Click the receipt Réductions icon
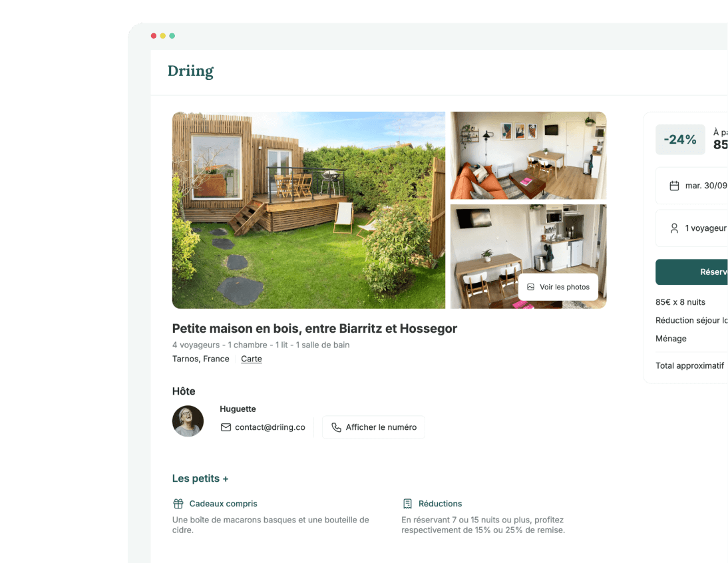Image resolution: width=728 pixels, height=563 pixels. click(x=408, y=504)
